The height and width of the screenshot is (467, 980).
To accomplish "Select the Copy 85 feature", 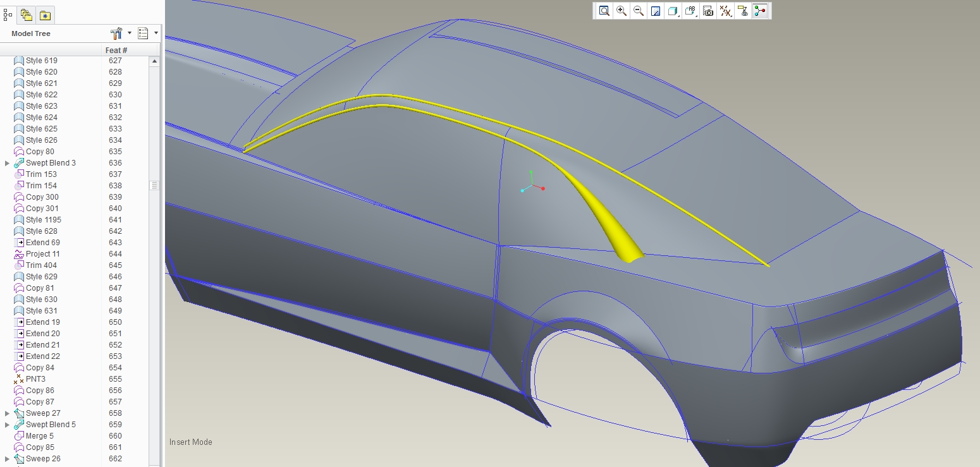I will coord(40,447).
